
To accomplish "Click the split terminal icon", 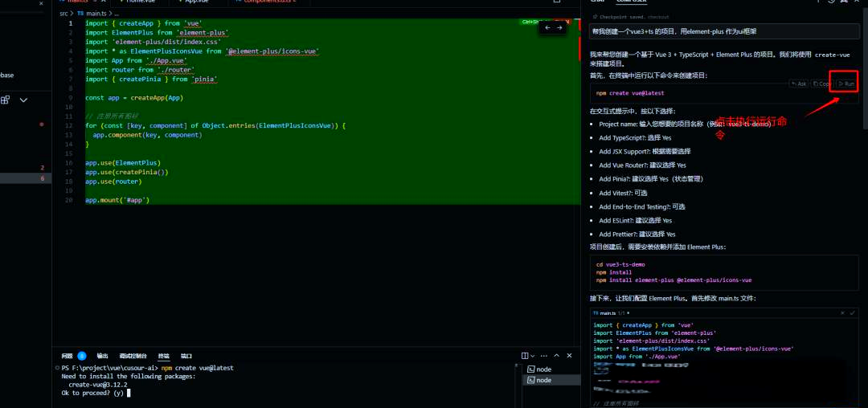I will [x=525, y=355].
